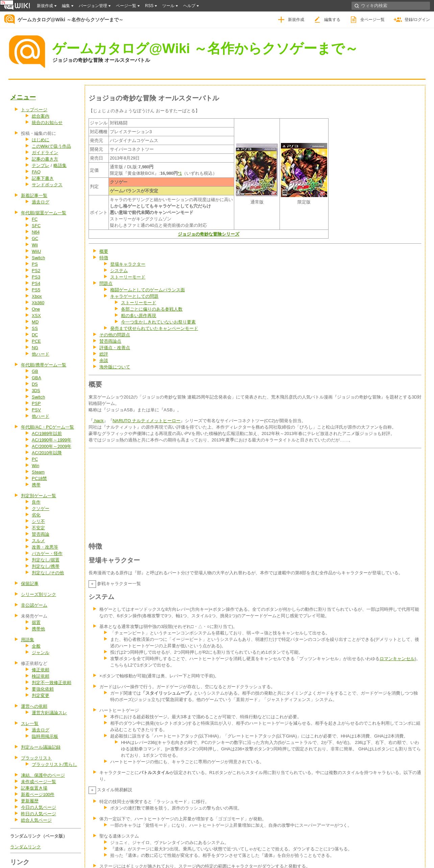Open 修正依頼 sidebar link

pyautogui.click(x=41, y=670)
